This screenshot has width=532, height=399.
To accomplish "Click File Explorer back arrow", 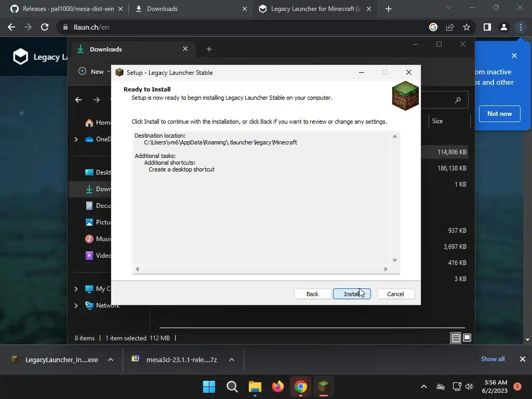I will 78,100.
